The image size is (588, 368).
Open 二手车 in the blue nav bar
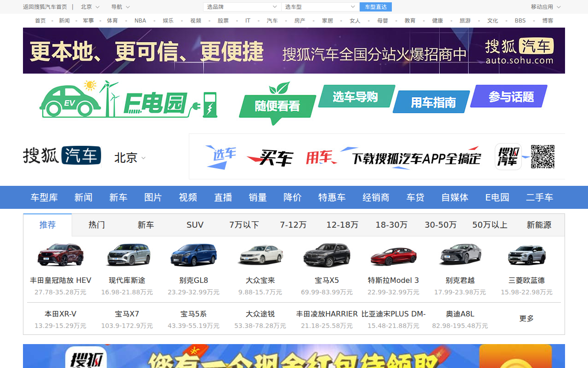(x=539, y=197)
